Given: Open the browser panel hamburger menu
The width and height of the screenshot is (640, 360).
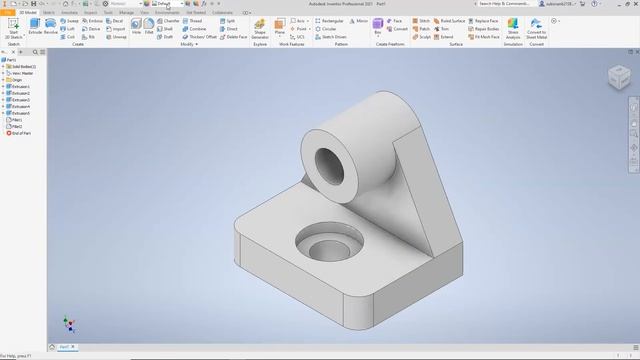Looking at the screenshot, I should point(42,52).
